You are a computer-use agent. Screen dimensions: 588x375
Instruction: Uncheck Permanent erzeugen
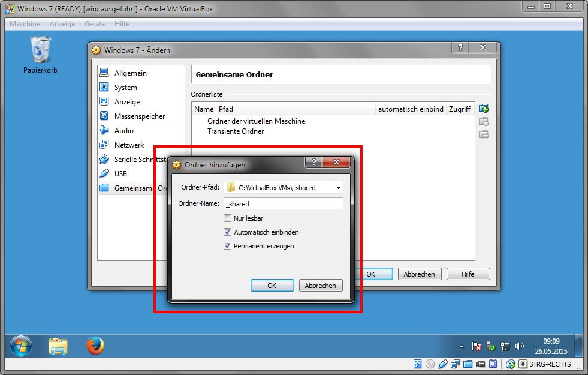click(x=227, y=246)
